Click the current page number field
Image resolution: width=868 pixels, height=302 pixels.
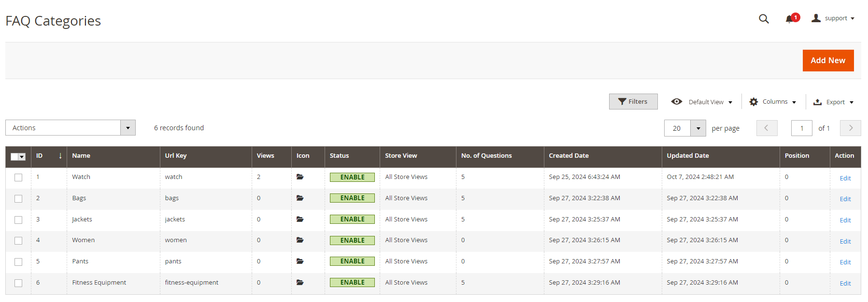coord(802,128)
